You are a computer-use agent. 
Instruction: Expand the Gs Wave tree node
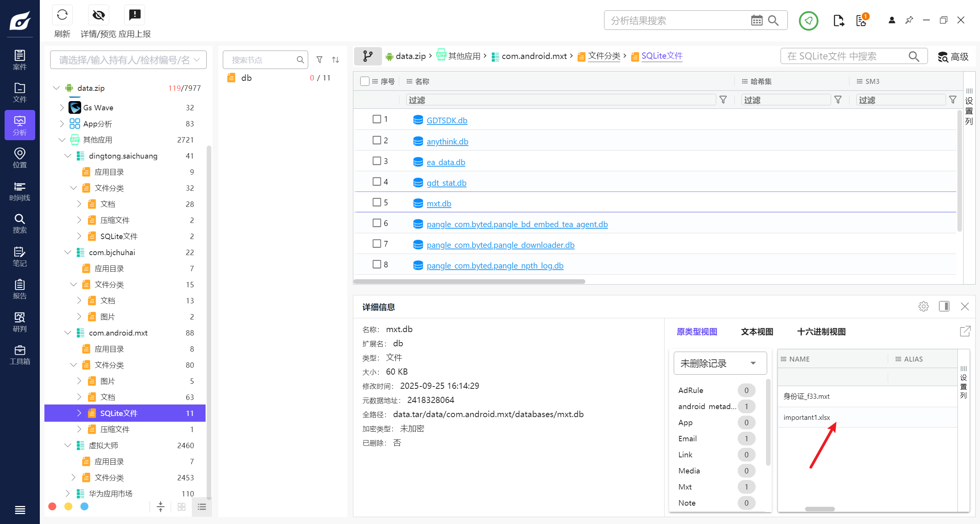click(x=62, y=108)
